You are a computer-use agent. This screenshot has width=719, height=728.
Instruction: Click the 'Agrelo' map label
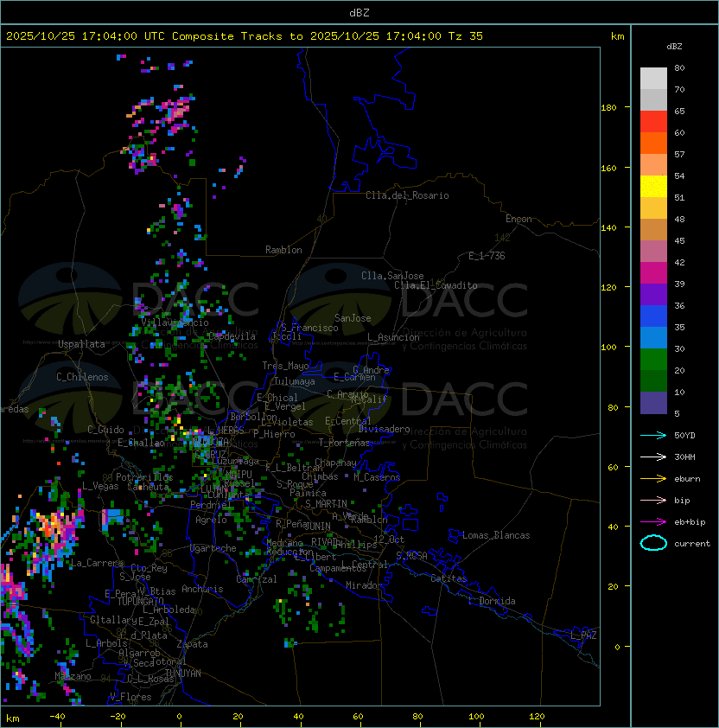[211, 520]
